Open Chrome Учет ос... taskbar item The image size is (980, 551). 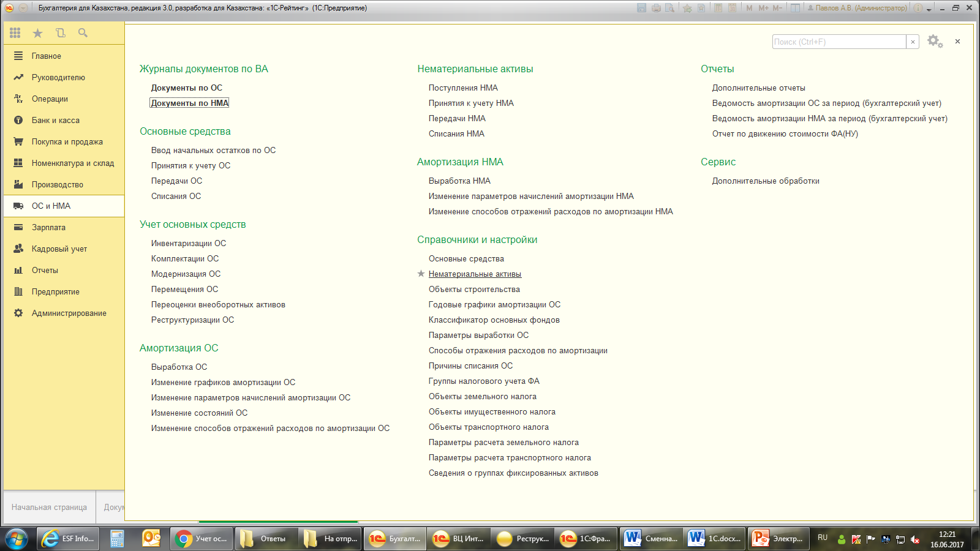(x=202, y=539)
